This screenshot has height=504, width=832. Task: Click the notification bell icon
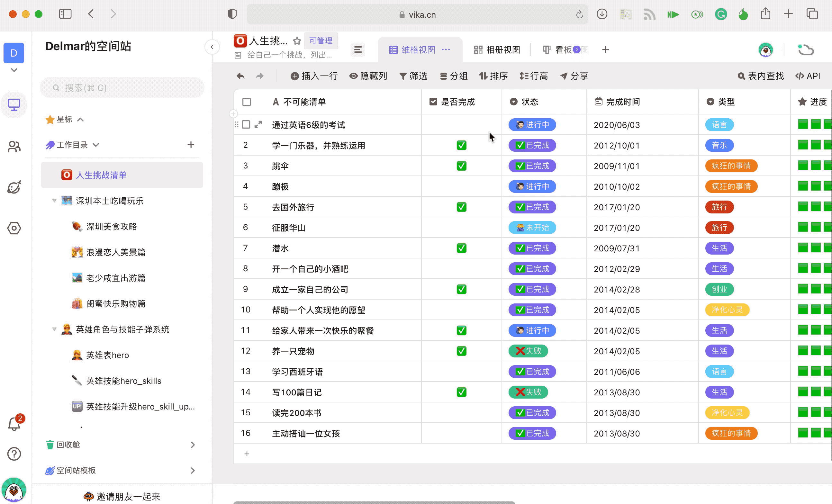[14, 424]
